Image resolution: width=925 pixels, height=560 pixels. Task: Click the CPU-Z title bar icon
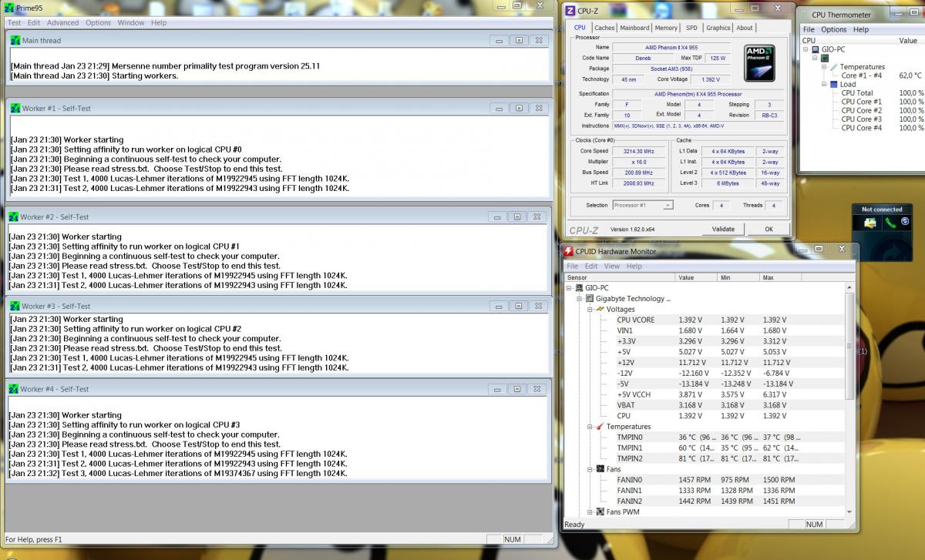[570, 11]
